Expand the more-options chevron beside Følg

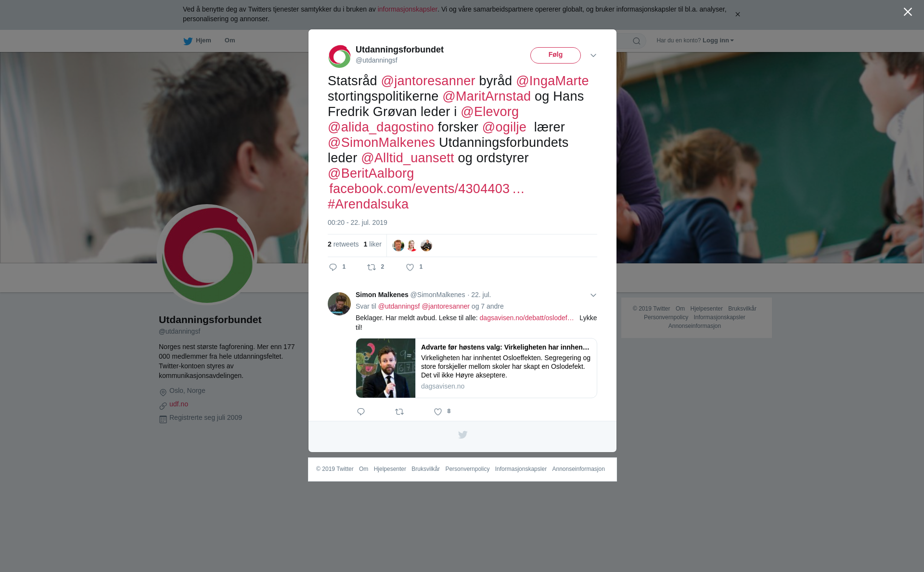593,55
